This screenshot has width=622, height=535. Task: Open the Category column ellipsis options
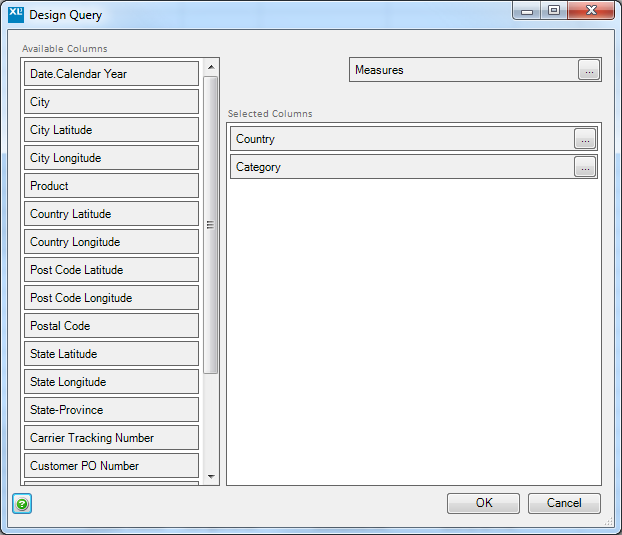click(x=585, y=167)
